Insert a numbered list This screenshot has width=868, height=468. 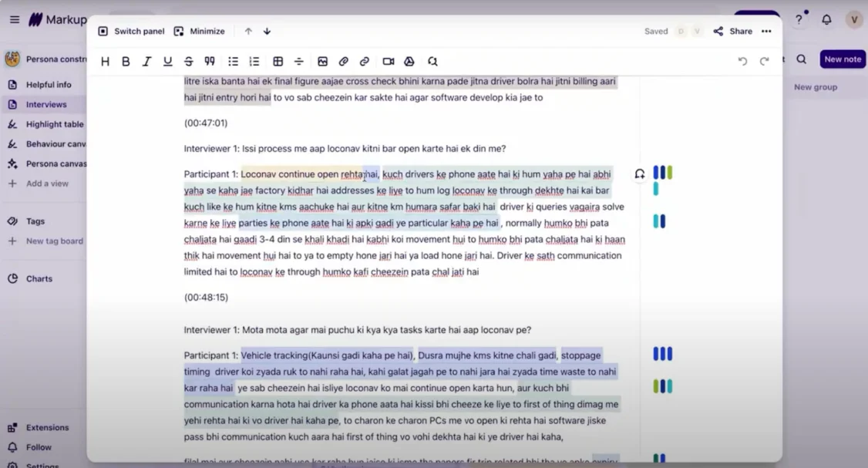[x=254, y=62]
